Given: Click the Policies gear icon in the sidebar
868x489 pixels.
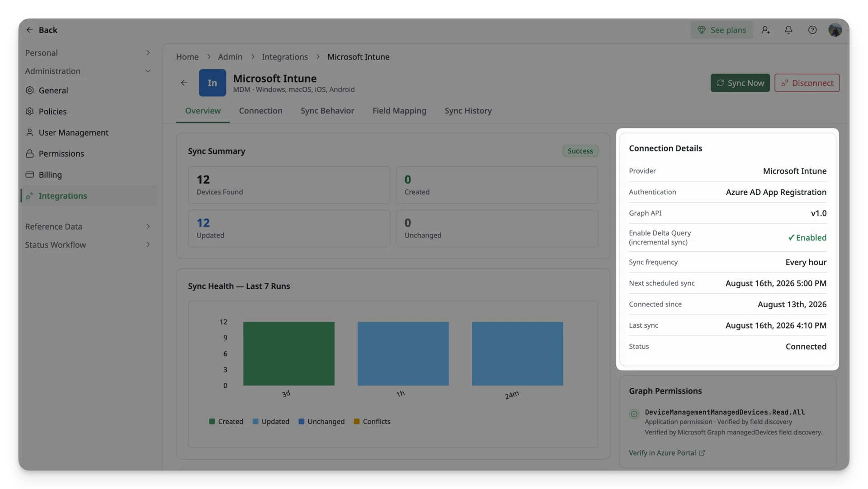Looking at the screenshot, I should click(x=30, y=111).
